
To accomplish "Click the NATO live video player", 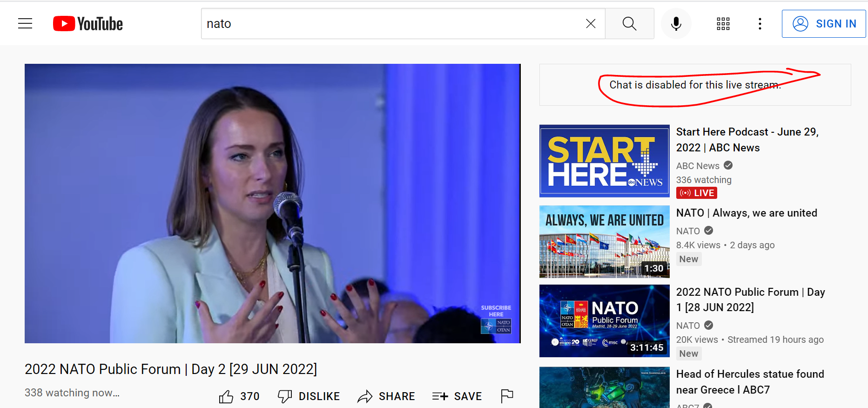I will pyautogui.click(x=273, y=204).
